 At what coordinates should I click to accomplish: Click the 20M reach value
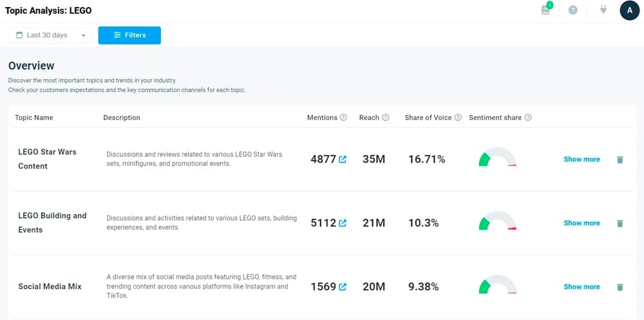click(374, 287)
